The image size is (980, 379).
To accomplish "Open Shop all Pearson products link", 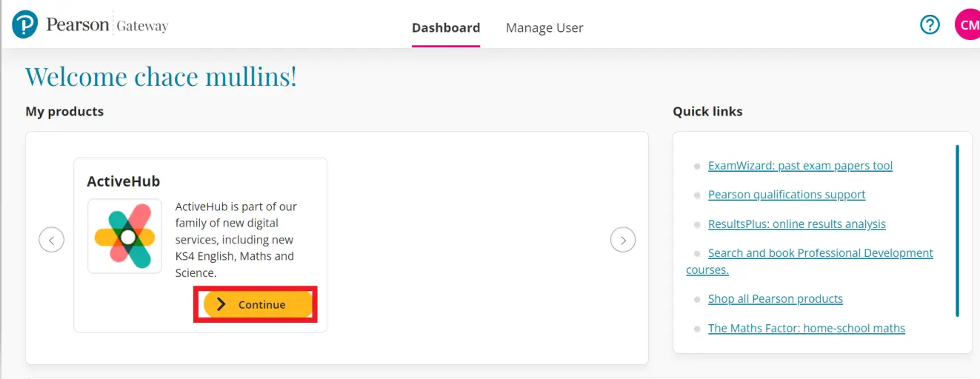I will (x=776, y=299).
